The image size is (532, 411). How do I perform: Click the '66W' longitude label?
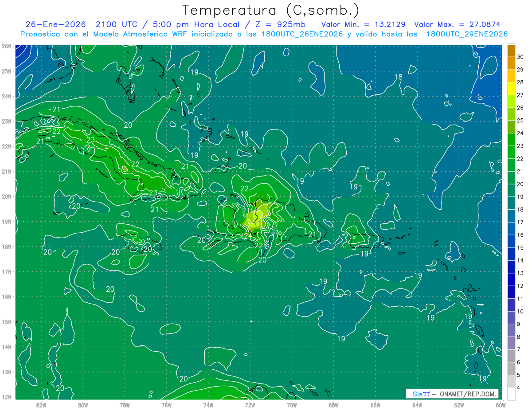click(376, 404)
